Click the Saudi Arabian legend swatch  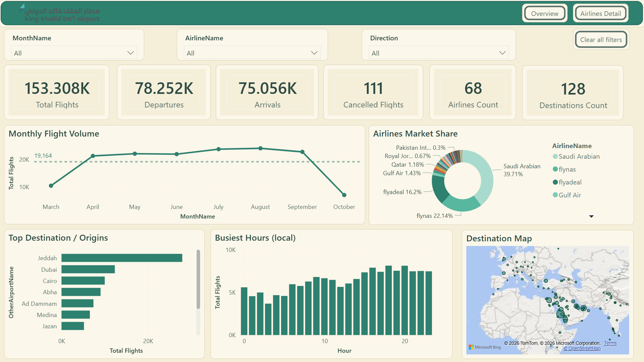[555, 156]
